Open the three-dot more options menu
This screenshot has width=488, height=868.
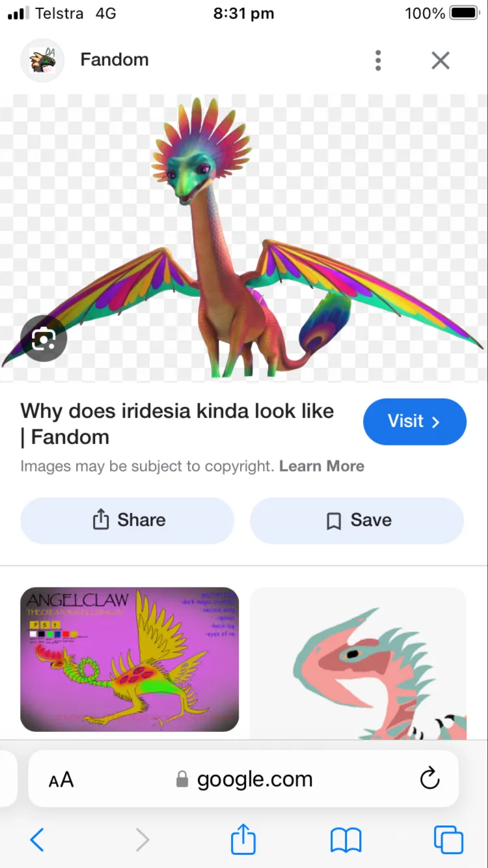click(x=378, y=61)
